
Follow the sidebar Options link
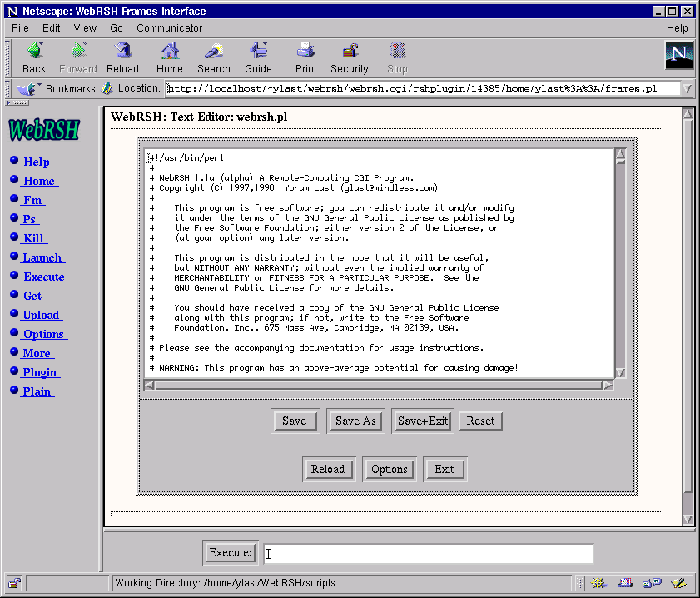pos(44,335)
